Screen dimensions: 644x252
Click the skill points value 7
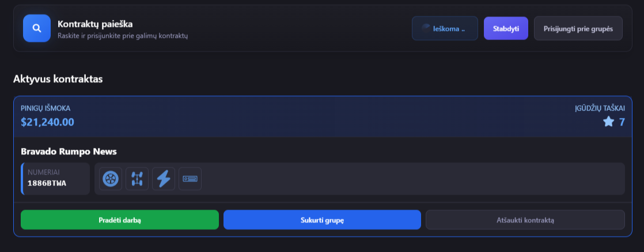click(x=622, y=122)
